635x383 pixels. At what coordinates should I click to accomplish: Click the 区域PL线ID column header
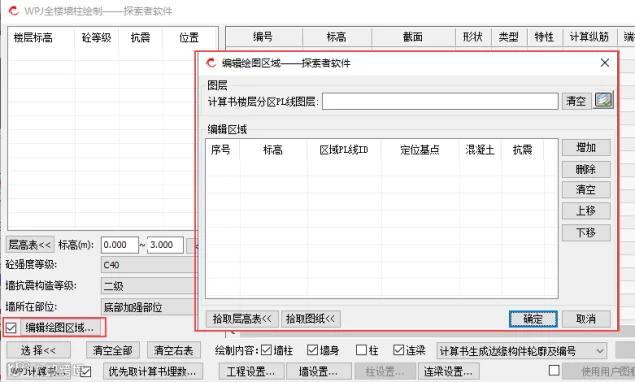344,150
